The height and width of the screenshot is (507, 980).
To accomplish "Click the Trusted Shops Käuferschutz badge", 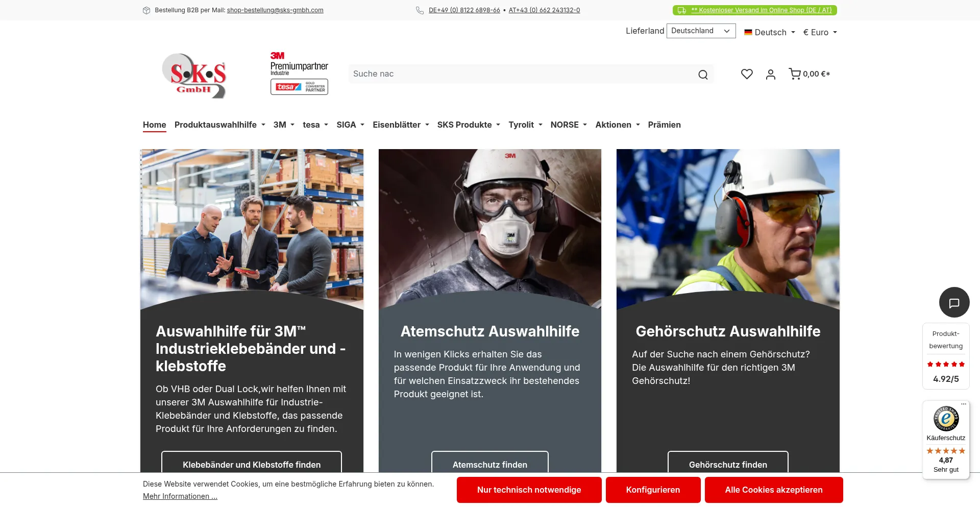I will 946,440.
